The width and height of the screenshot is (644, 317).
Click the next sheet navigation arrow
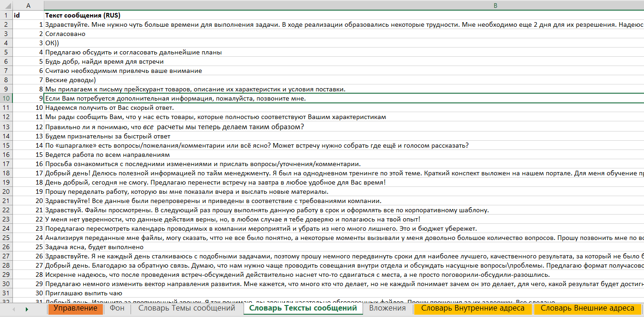[27, 309]
